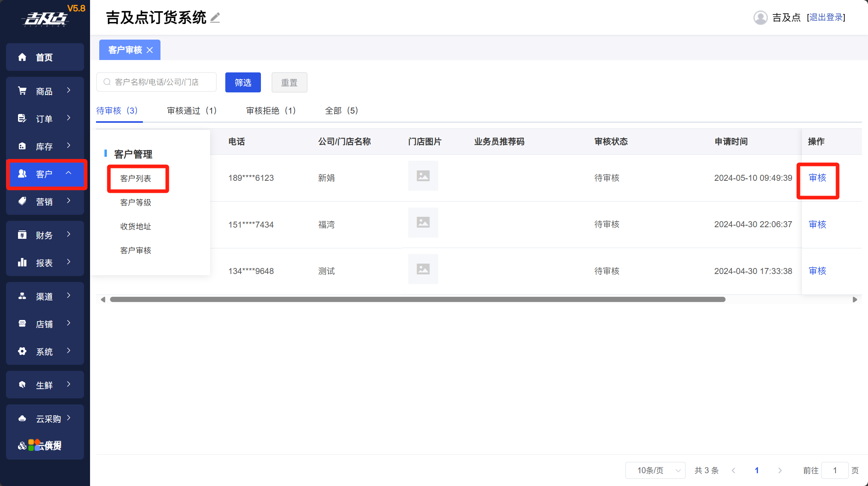
Task: Click the home icon in sidebar
Action: point(22,57)
